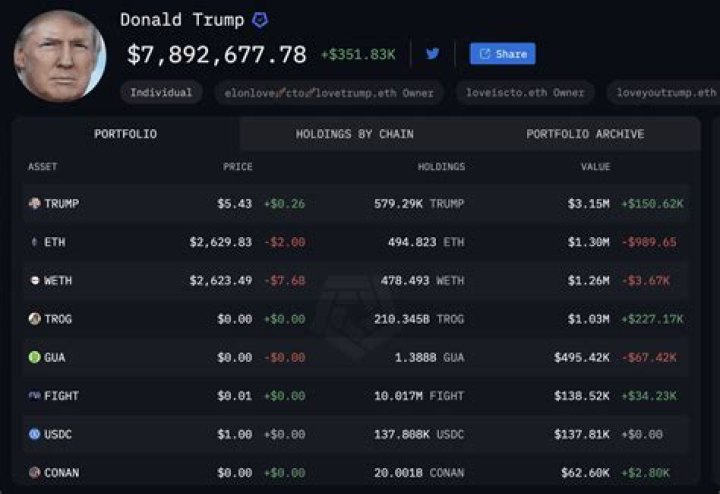Screen dimensions: 720x494
Task: Click the GUA token icon
Action: pos(34,357)
